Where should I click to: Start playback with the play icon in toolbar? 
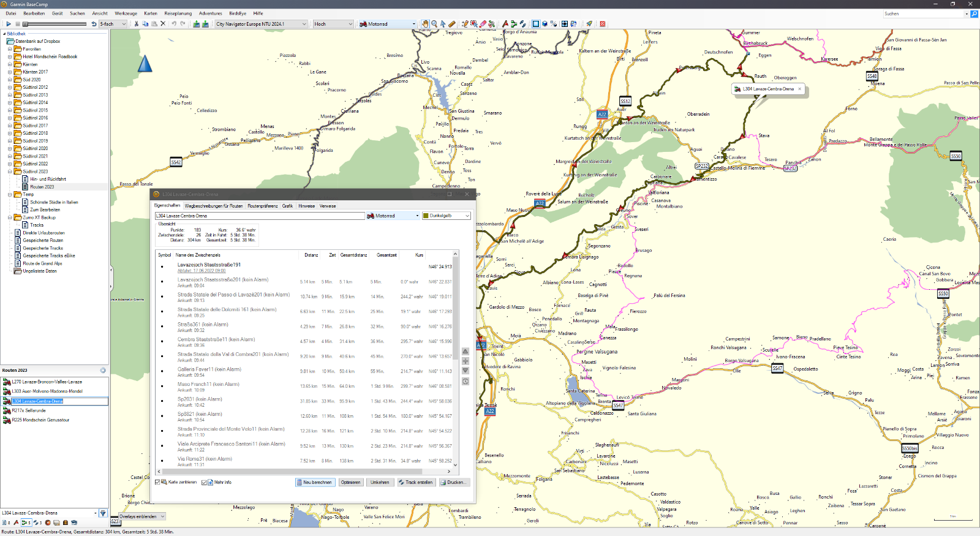9,24
